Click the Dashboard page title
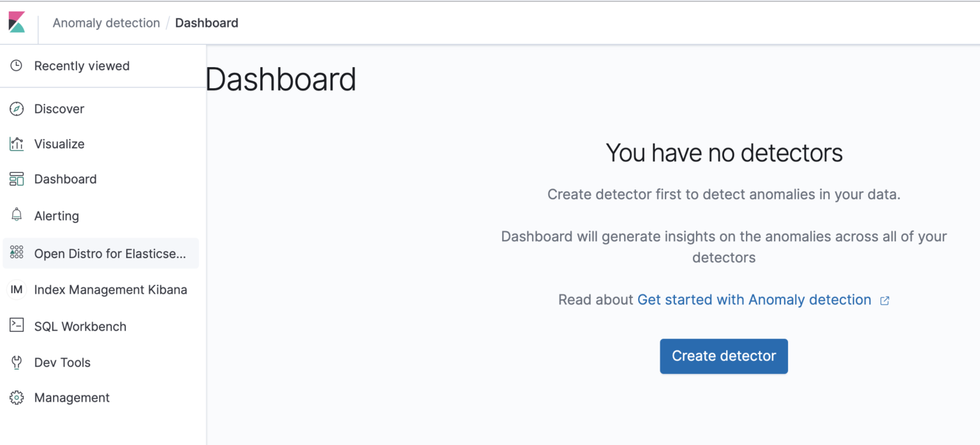Screen dimensions: 980x445 pyautogui.click(x=281, y=79)
